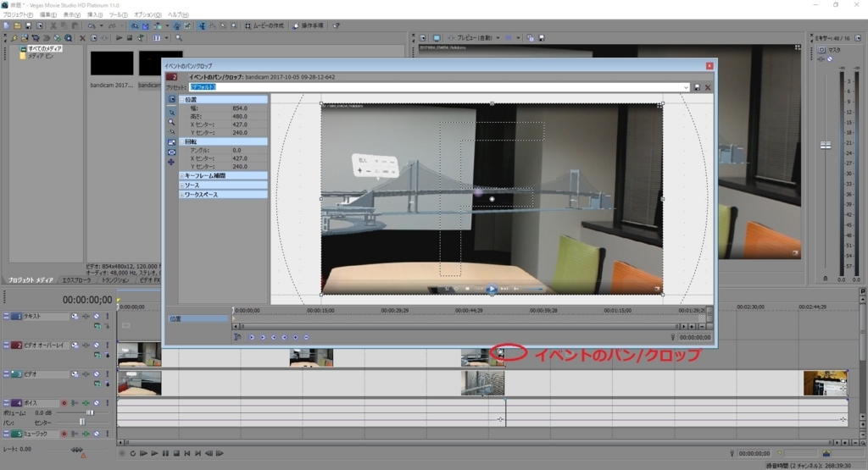Viewport: 868px width, 470px height.
Task: Click the ムービーの作成 button
Action: pos(264,25)
